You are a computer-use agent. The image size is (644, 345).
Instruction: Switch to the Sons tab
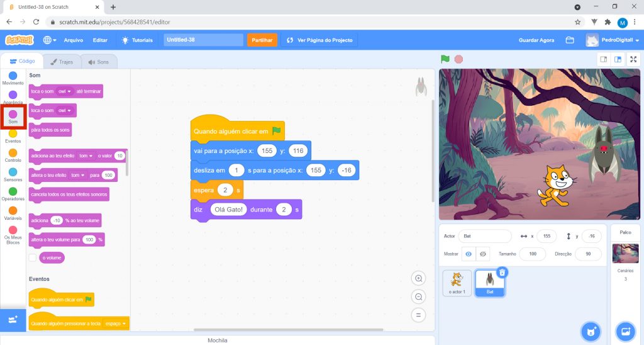click(x=99, y=62)
